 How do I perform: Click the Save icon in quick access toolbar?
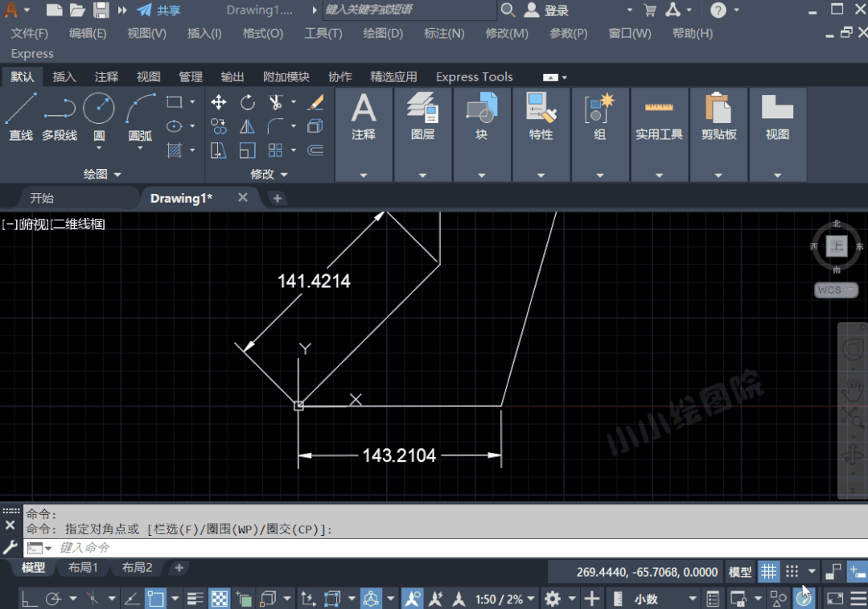click(101, 10)
